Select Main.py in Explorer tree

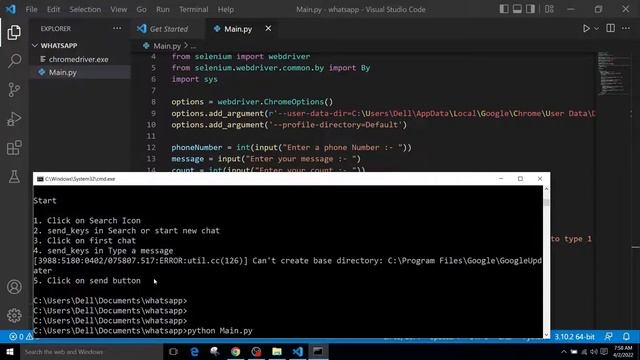pos(62,72)
